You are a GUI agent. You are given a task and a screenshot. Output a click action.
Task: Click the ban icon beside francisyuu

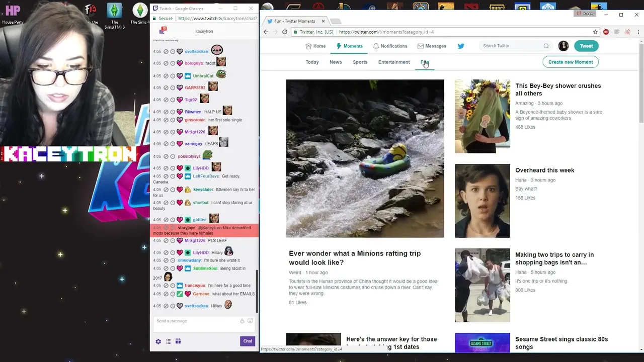[x=166, y=286]
